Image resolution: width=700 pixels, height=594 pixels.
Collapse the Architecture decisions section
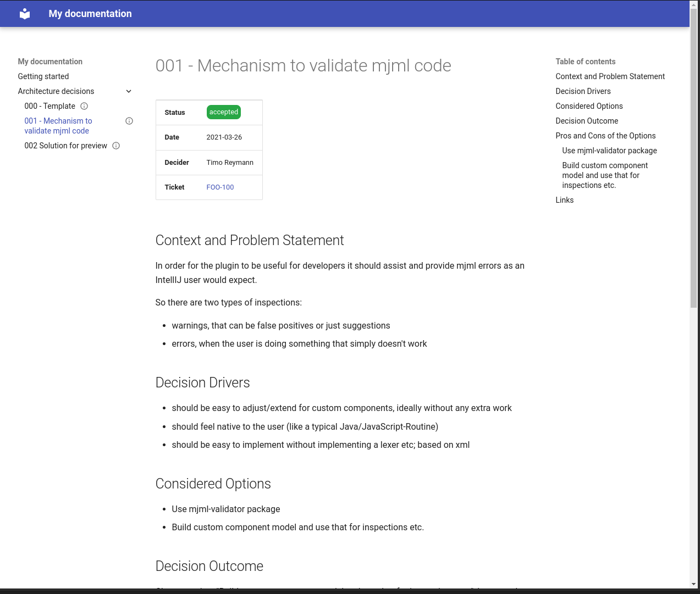point(128,91)
